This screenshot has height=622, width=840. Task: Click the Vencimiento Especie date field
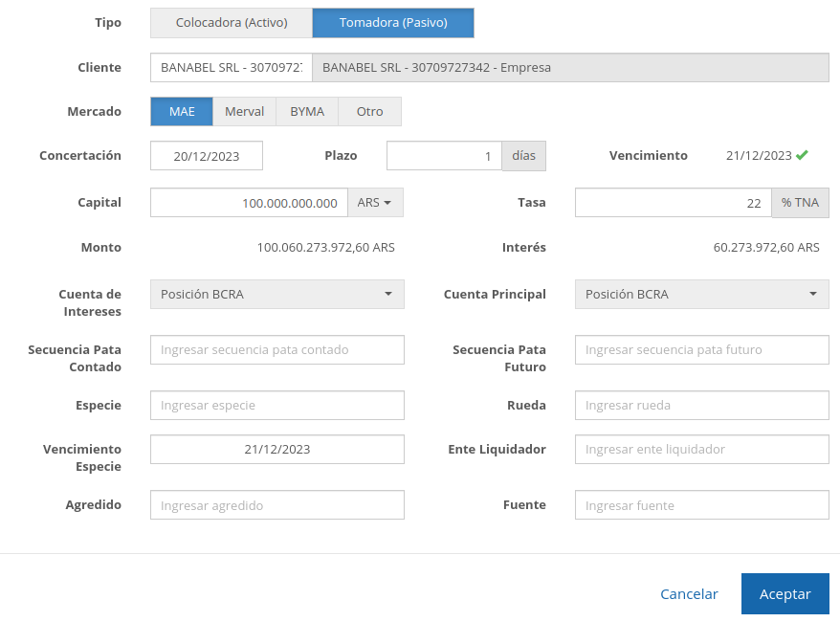point(277,450)
